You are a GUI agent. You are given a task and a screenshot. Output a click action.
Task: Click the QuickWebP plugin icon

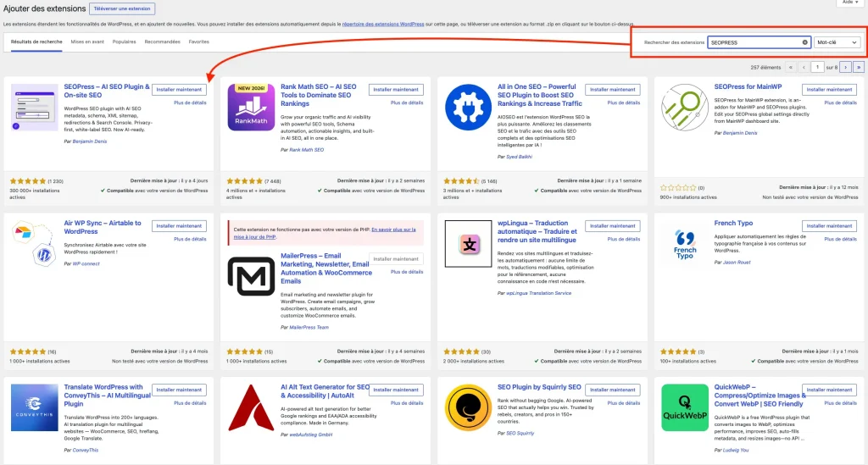(685, 407)
